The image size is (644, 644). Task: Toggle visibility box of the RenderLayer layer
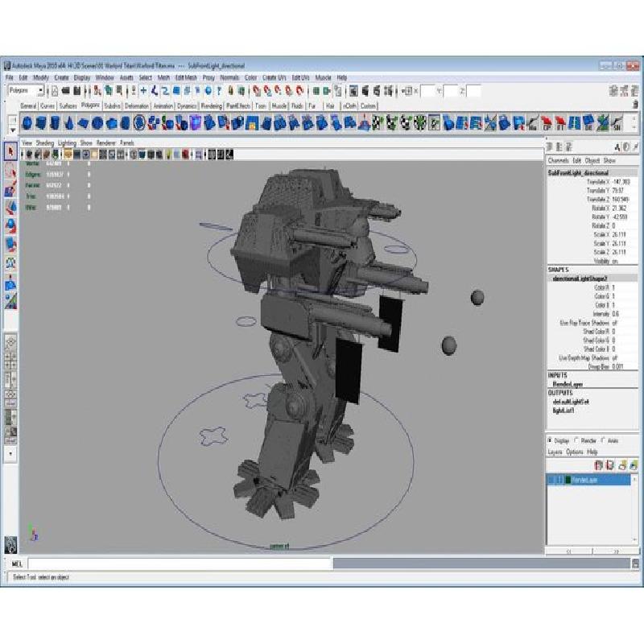(x=552, y=480)
